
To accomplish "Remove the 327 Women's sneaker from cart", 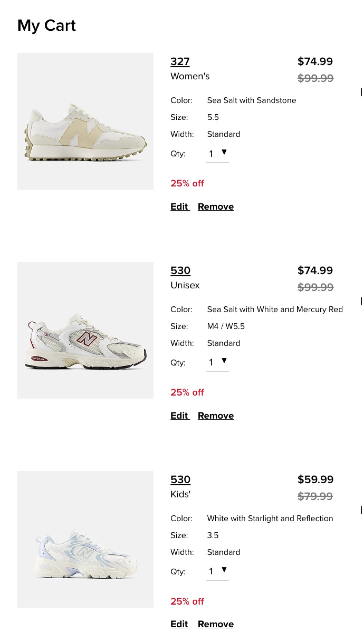I will point(215,206).
